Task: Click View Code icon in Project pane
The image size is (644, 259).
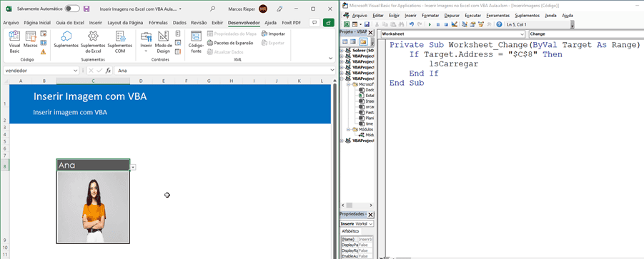Action: [345, 42]
